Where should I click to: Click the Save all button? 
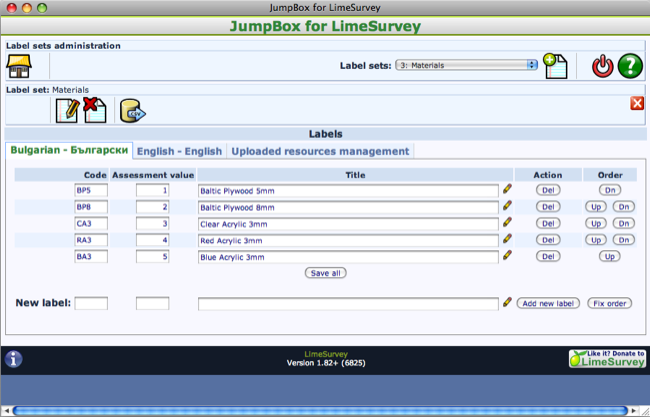325,273
